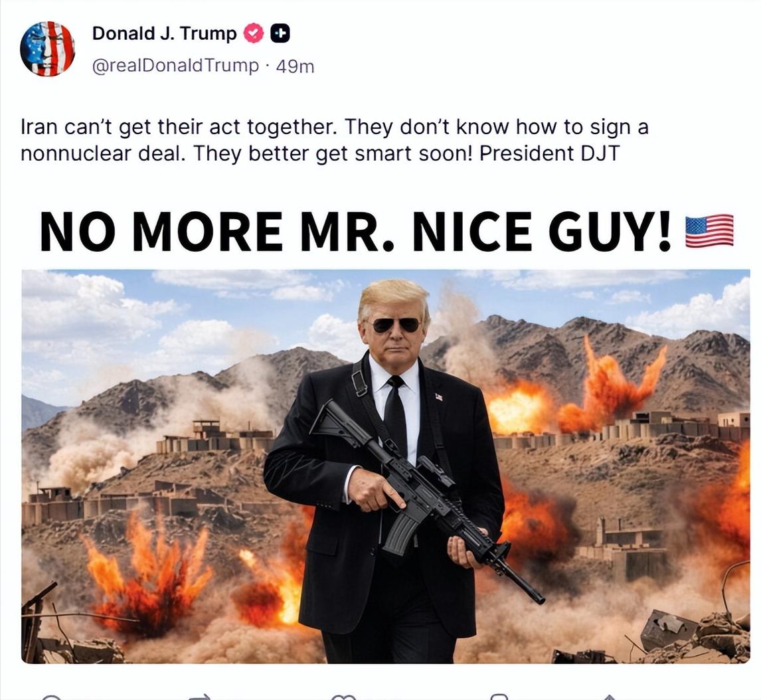Bookmark the post using bookmark icon

coord(499,697)
